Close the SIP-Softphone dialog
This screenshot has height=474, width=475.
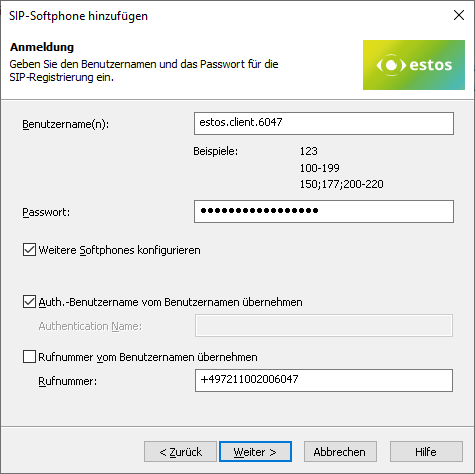click(x=459, y=15)
